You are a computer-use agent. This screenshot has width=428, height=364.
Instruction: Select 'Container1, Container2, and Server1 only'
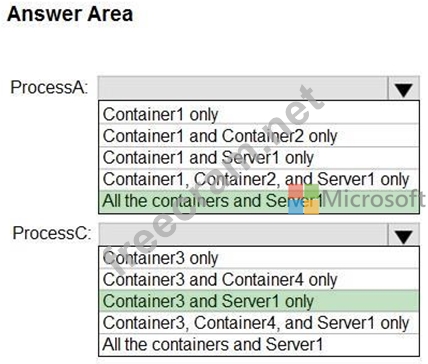pos(259,179)
